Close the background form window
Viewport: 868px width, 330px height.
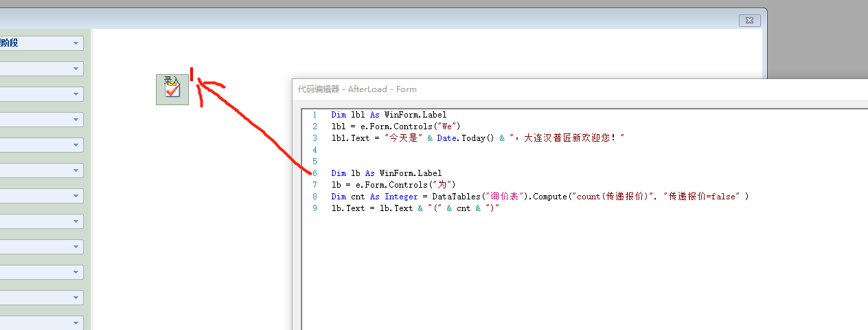750,21
